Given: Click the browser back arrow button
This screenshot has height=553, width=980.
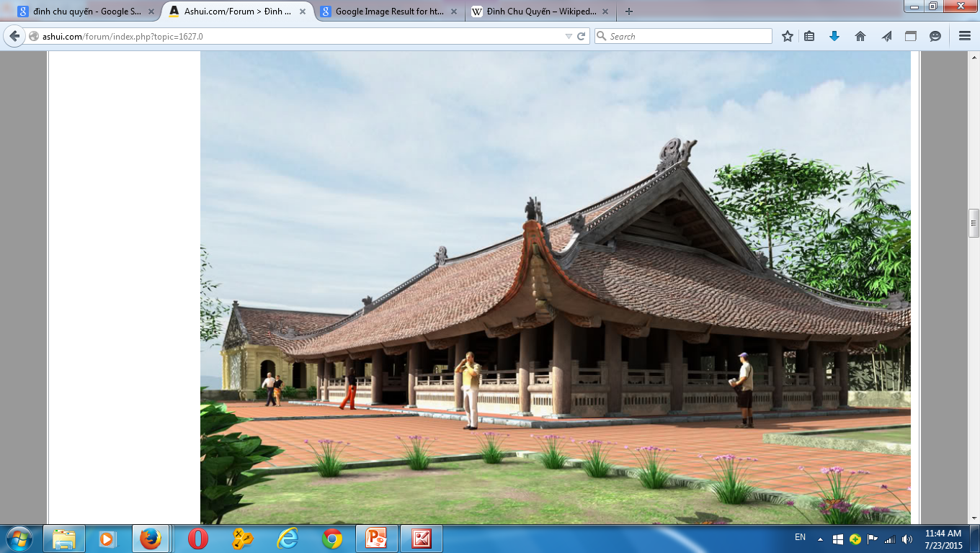Looking at the screenshot, I should (14, 36).
